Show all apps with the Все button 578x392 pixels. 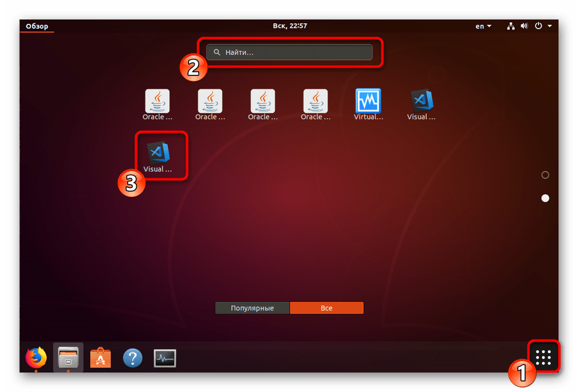coord(327,308)
